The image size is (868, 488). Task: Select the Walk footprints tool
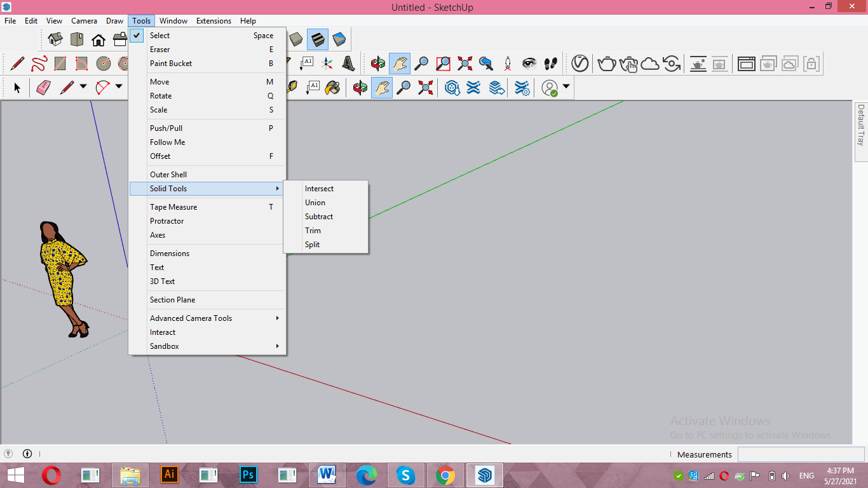point(551,64)
